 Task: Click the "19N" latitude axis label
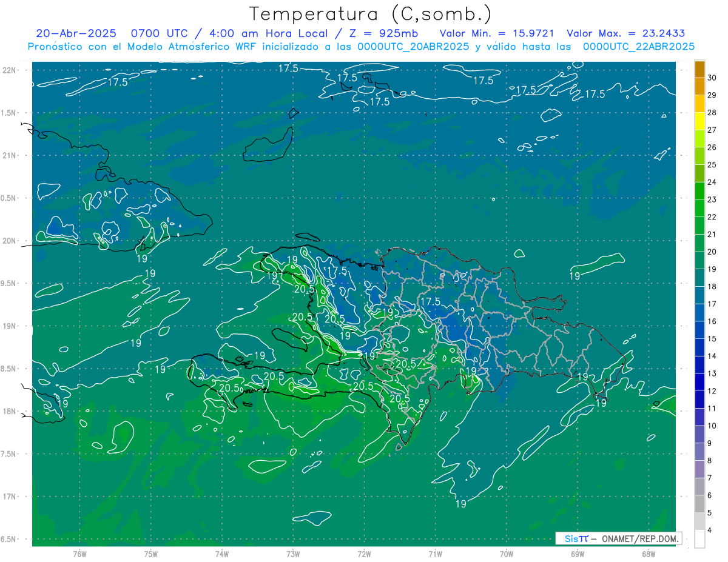pos(10,326)
